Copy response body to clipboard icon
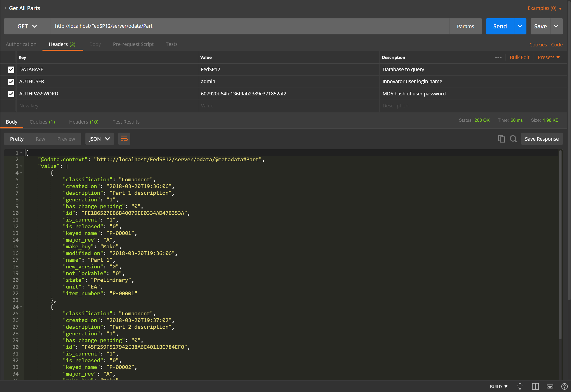Screen dimensions: 571x392 [501, 139]
